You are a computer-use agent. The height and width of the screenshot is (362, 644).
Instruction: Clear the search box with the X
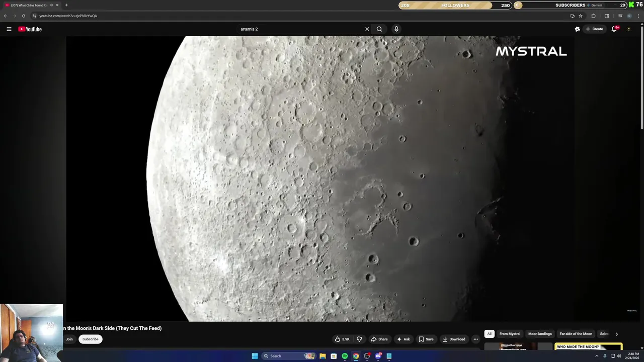(x=367, y=29)
